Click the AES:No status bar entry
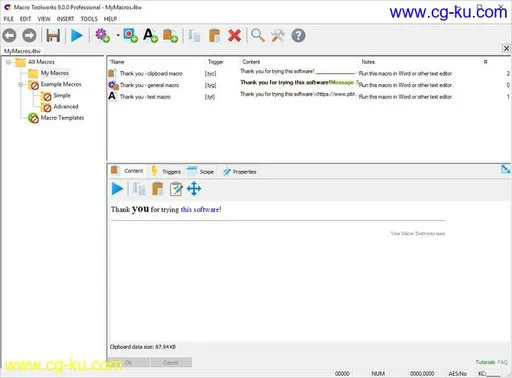 click(457, 374)
